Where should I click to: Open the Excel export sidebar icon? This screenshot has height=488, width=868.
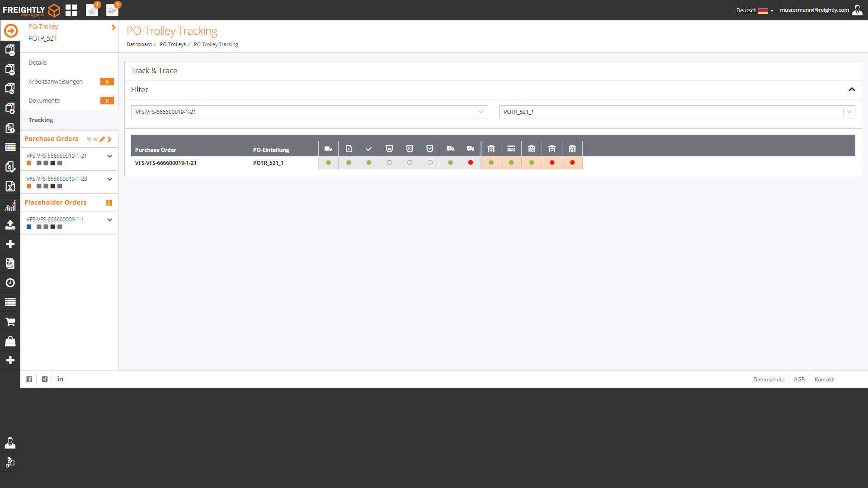pos(10,186)
